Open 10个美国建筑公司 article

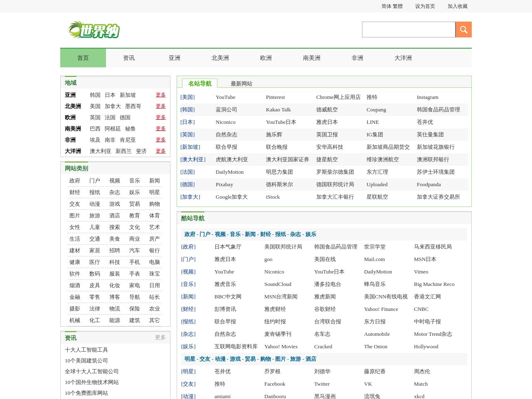86,361
